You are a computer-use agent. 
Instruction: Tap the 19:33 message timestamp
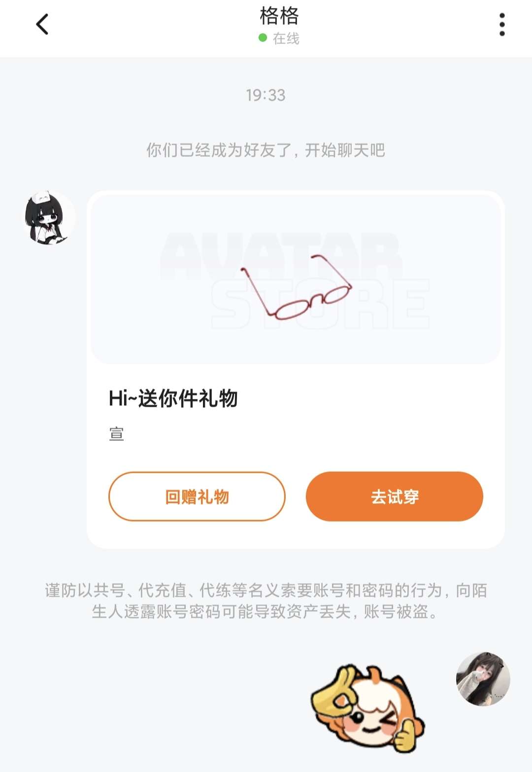266,95
